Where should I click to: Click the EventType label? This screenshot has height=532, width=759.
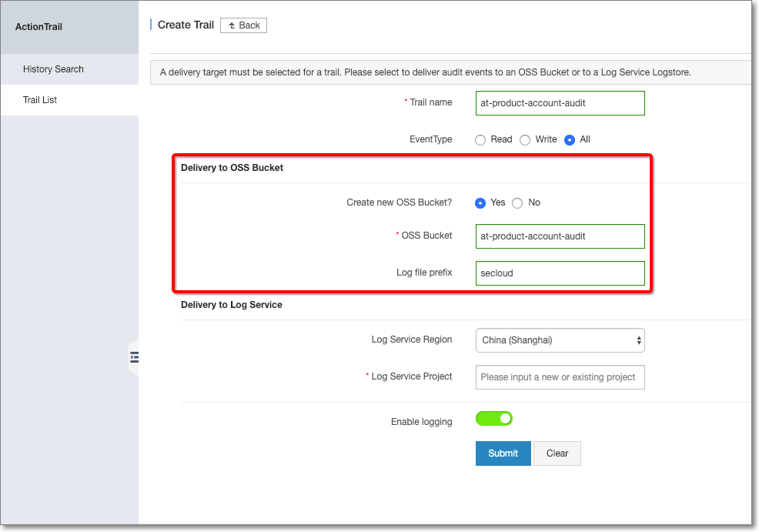point(431,139)
